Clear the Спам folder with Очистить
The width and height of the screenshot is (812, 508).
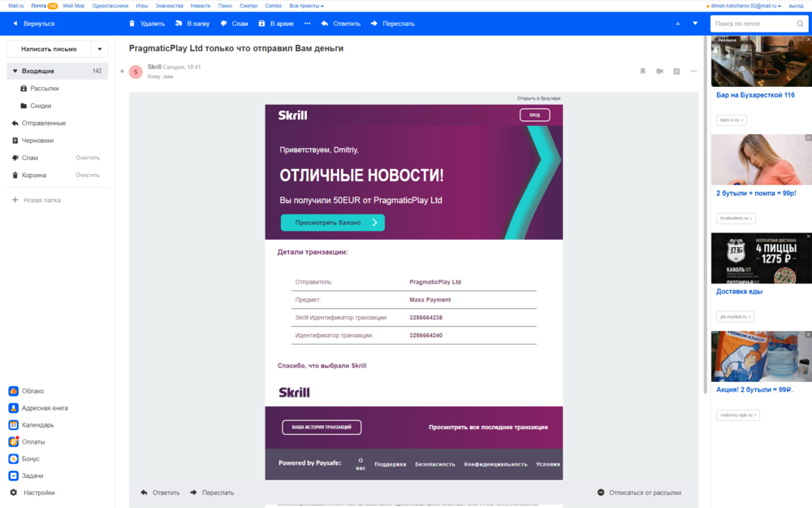tap(88, 158)
